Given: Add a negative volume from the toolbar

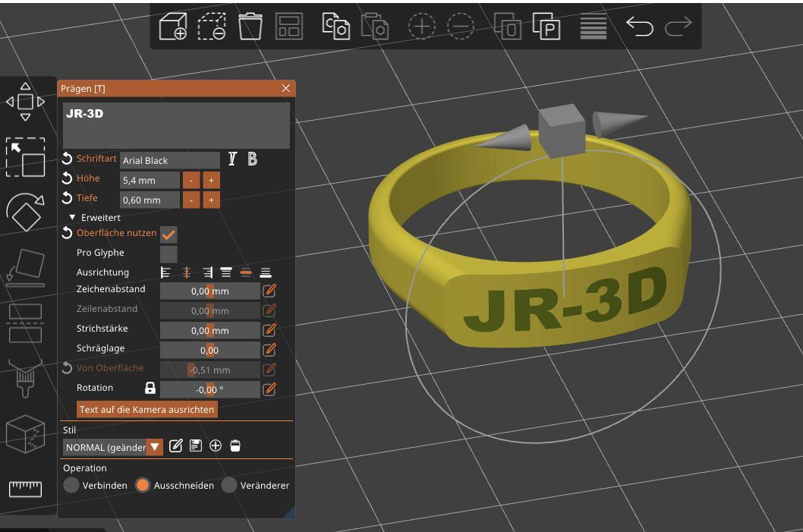Looking at the screenshot, I should click(x=212, y=26).
